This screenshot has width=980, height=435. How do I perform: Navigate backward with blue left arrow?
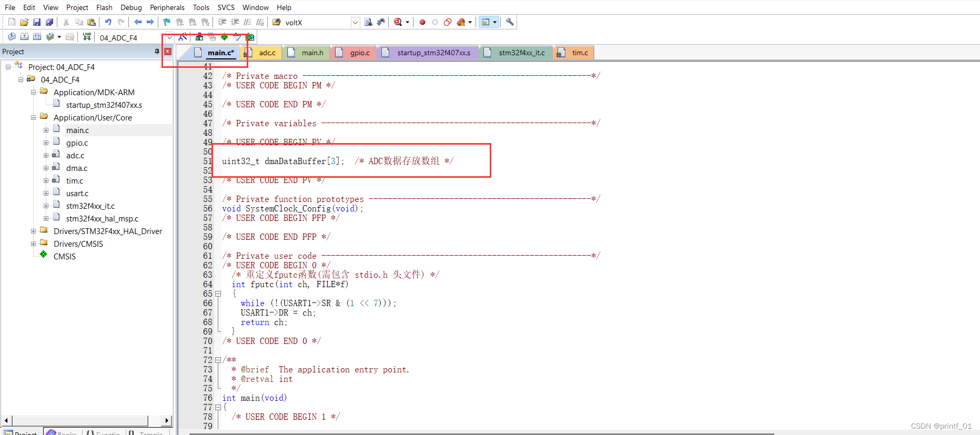[138, 22]
